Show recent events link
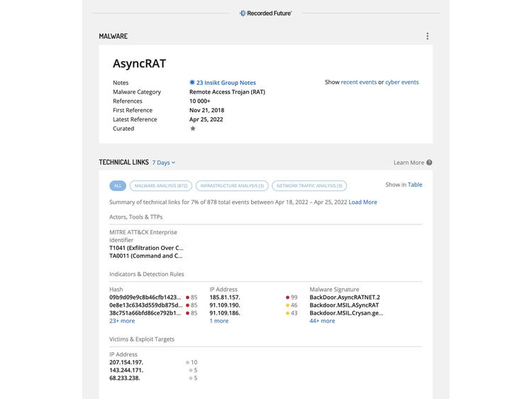The image size is (532, 399). click(359, 82)
